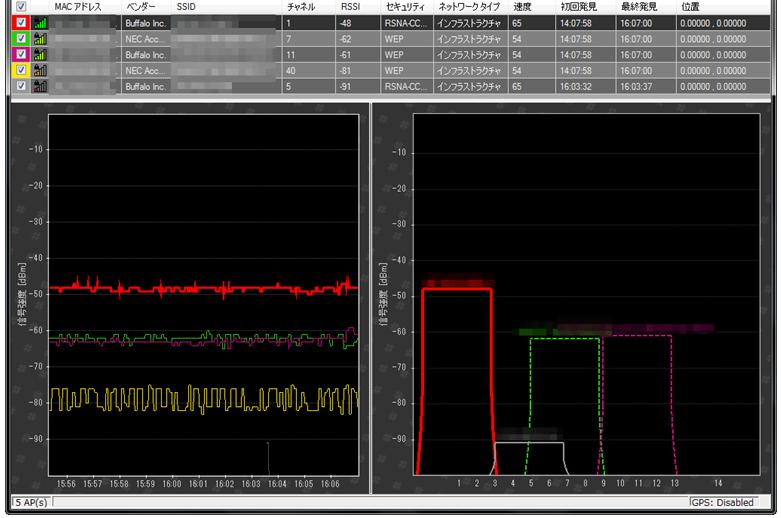Sort by 最終発見 column header
The width and height of the screenshot is (781, 518).
639,7
